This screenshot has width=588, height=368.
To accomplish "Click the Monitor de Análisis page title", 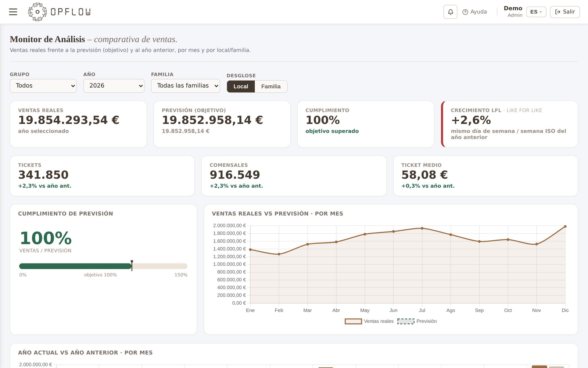I will tap(47, 39).
